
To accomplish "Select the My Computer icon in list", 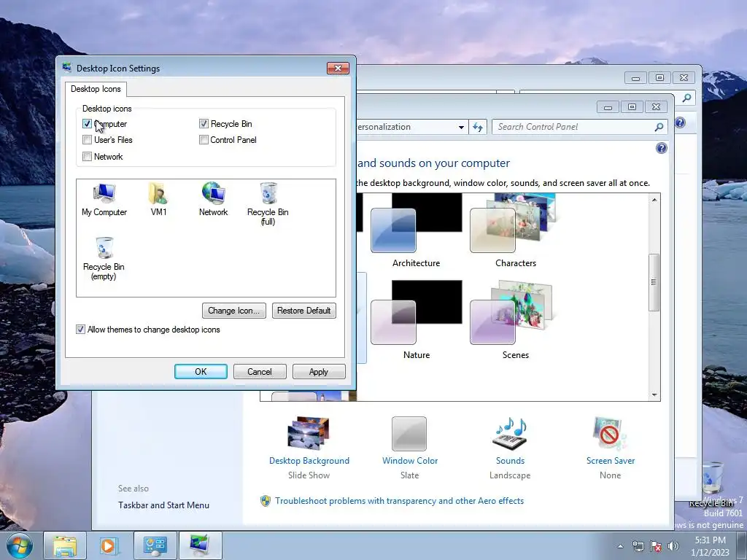I will (104, 200).
